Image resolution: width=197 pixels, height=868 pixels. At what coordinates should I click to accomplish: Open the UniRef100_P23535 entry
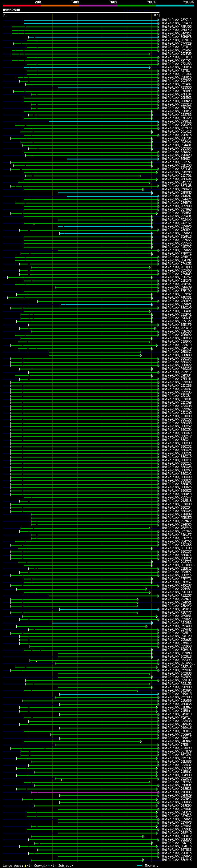[177, 88]
